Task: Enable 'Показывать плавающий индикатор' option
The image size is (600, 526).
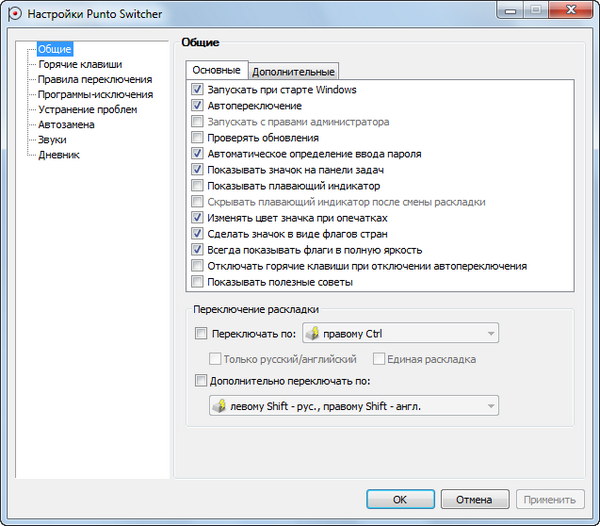Action: [x=197, y=186]
